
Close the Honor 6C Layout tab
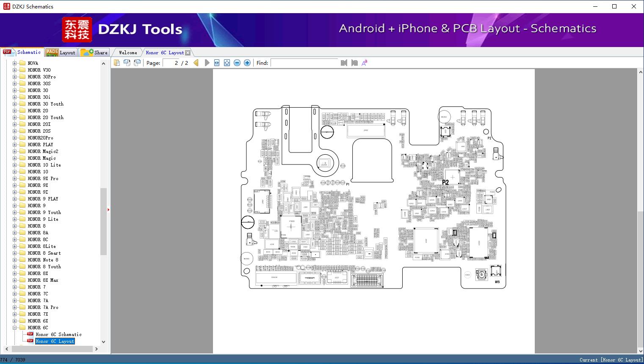click(188, 53)
